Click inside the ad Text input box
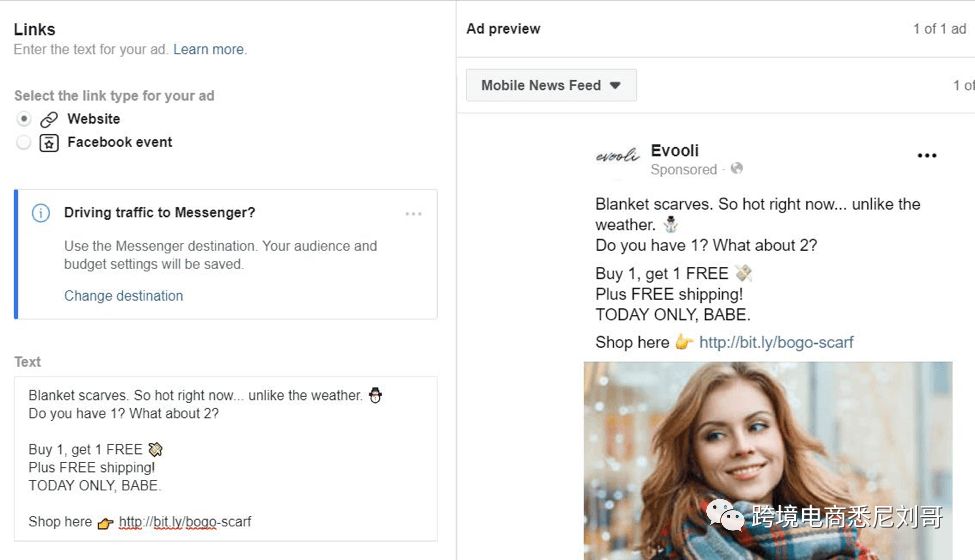Image resolution: width=975 pixels, height=560 pixels. [226, 459]
